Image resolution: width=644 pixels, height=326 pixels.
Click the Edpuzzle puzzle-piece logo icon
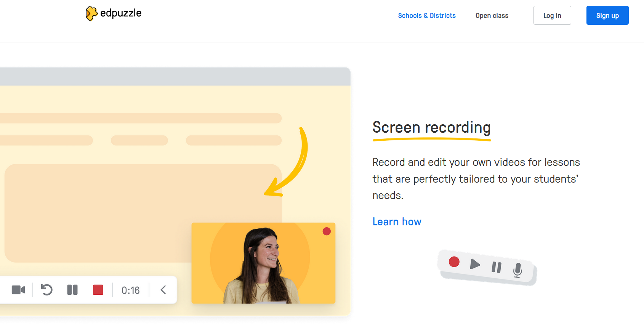tap(91, 13)
